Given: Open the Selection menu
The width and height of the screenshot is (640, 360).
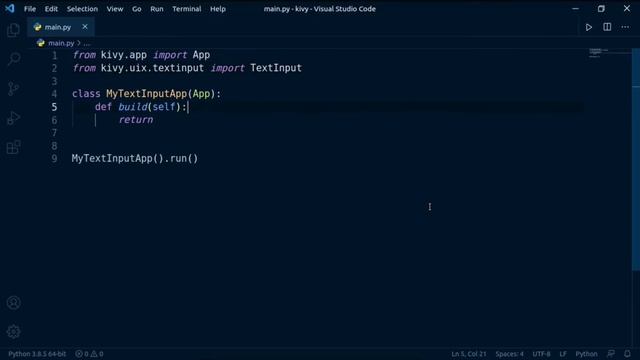Looking at the screenshot, I should point(82,9).
